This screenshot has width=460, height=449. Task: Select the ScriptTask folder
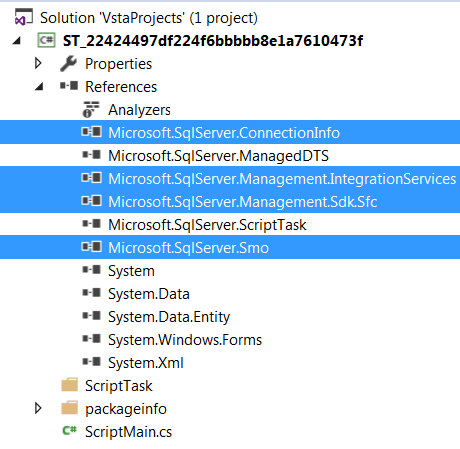tap(119, 386)
